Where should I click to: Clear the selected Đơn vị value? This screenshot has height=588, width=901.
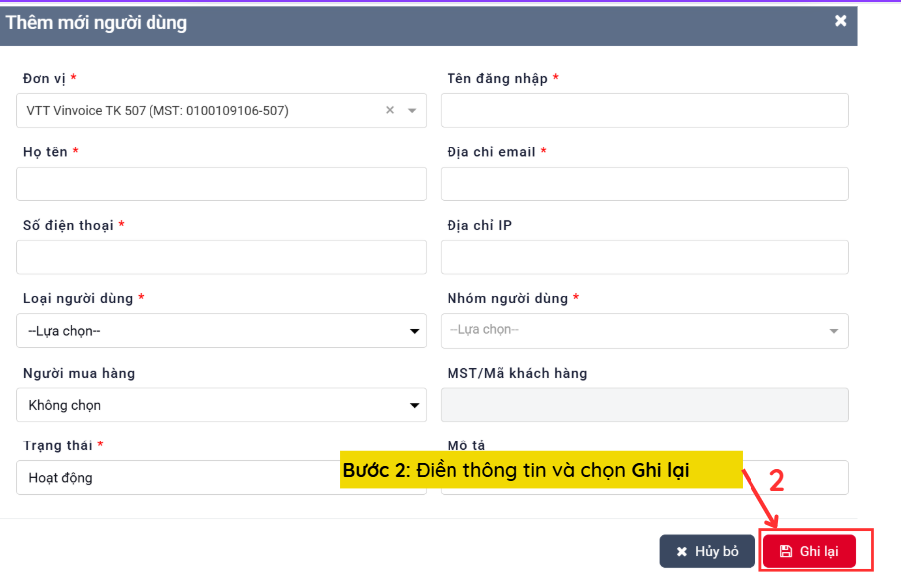tap(390, 111)
